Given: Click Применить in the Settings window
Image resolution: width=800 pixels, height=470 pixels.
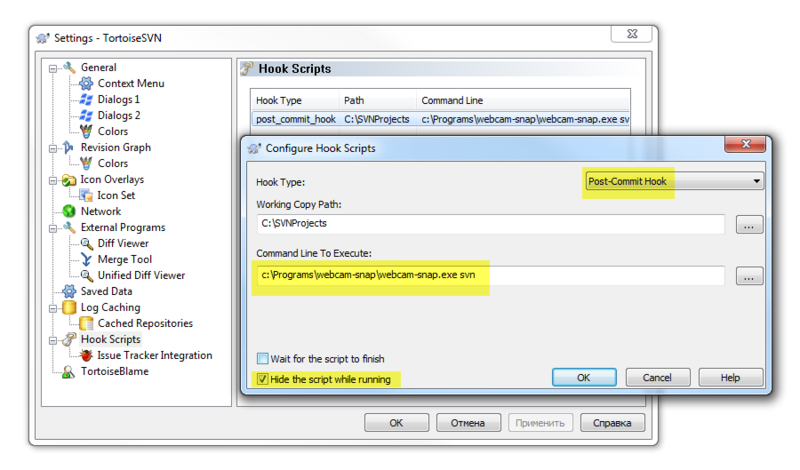Looking at the screenshot, I should tap(540, 423).
